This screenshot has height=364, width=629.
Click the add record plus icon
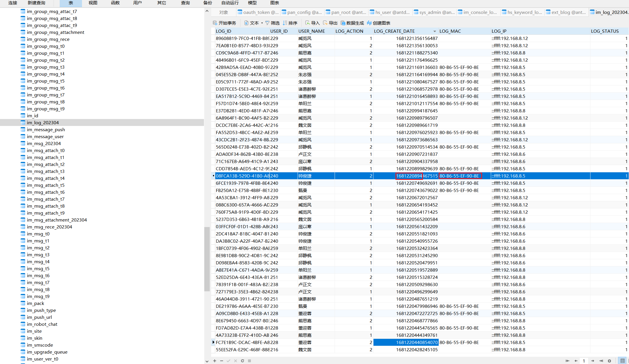click(x=215, y=361)
